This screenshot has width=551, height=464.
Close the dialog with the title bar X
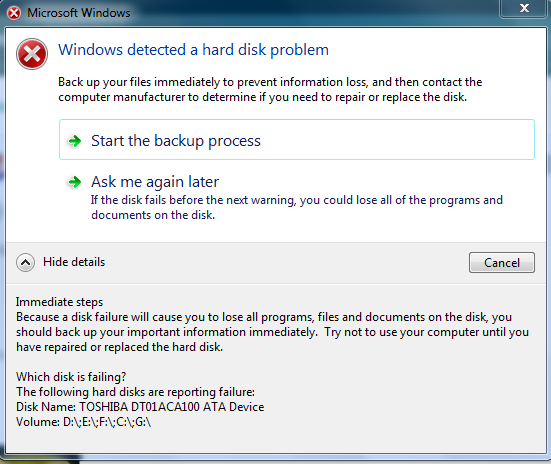tap(524, 8)
